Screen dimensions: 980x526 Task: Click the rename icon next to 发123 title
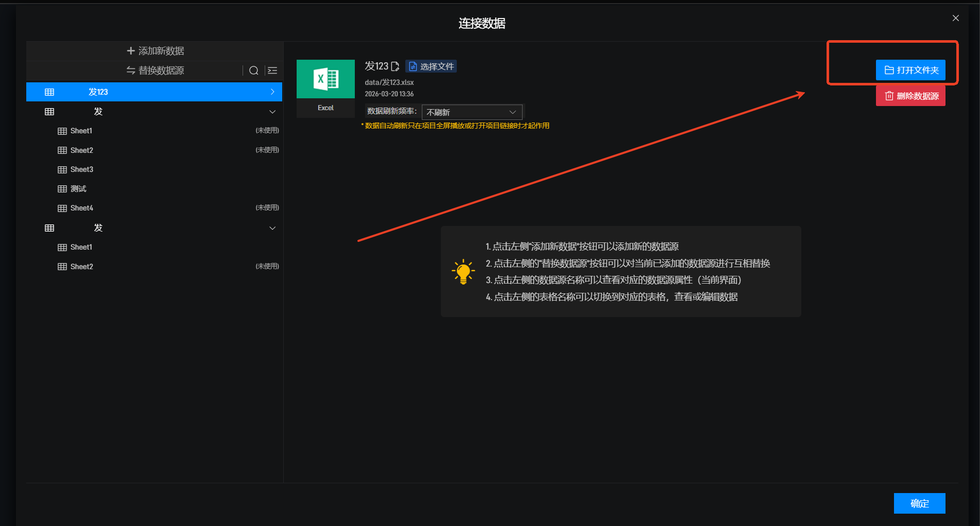(395, 66)
